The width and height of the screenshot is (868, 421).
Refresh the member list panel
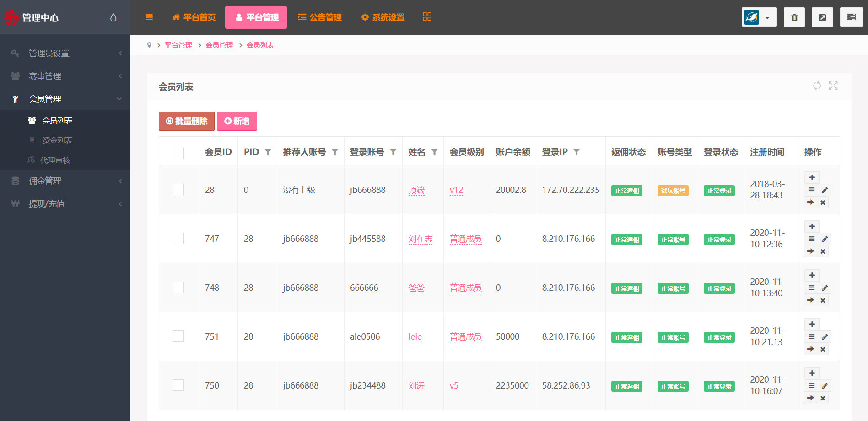point(817,85)
